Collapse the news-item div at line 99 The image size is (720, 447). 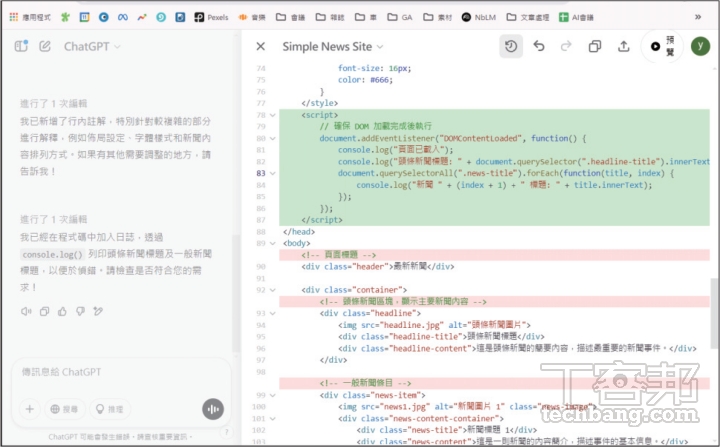tap(273, 396)
